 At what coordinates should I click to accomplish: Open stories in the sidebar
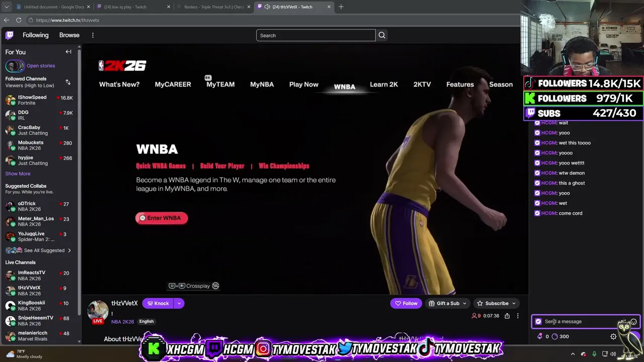[x=30, y=66]
